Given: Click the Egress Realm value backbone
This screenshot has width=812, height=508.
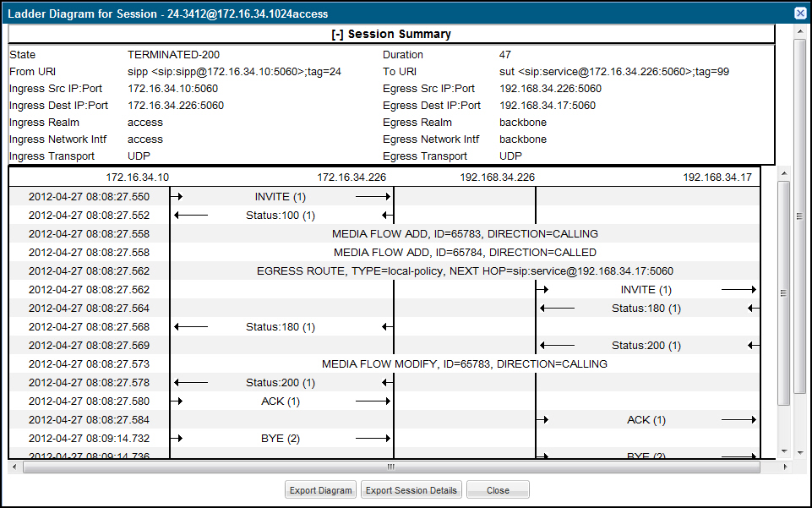Looking at the screenshot, I should pos(523,123).
